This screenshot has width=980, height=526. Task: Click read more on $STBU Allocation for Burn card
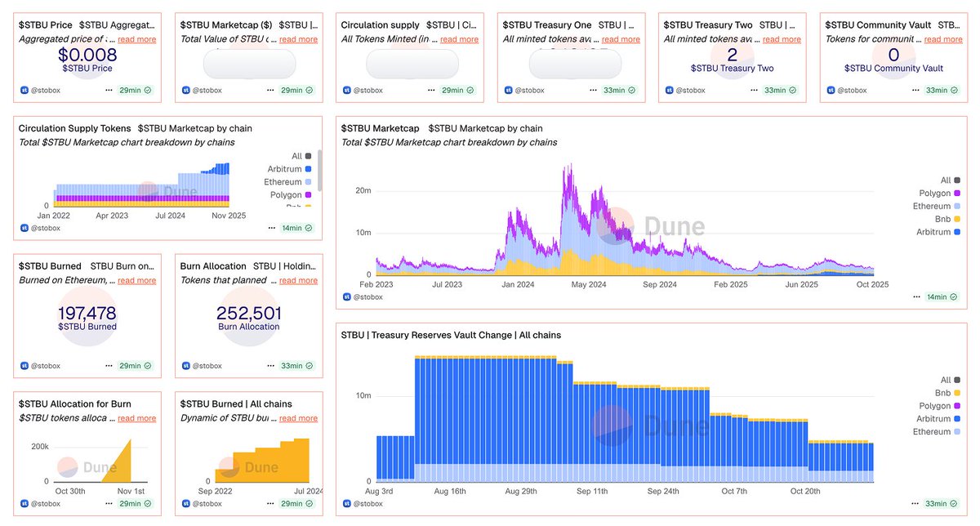pos(137,418)
